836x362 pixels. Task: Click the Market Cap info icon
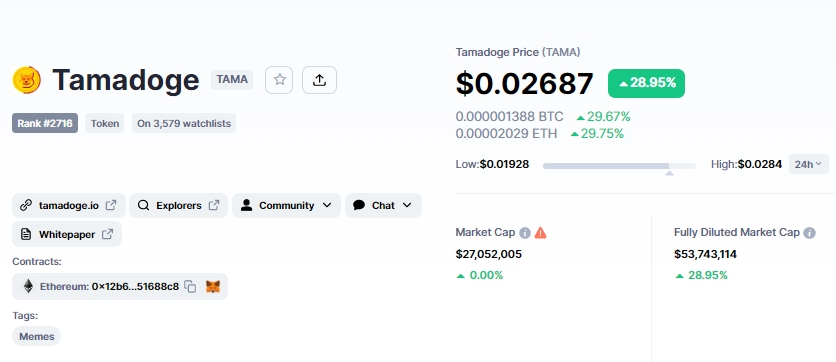[x=525, y=233]
